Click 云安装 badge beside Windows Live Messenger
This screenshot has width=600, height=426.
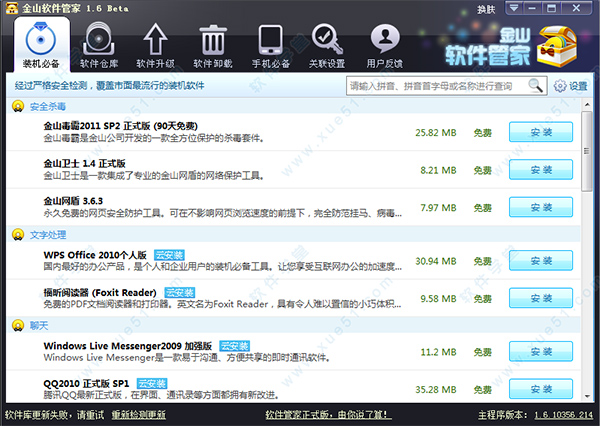pyautogui.click(x=235, y=346)
